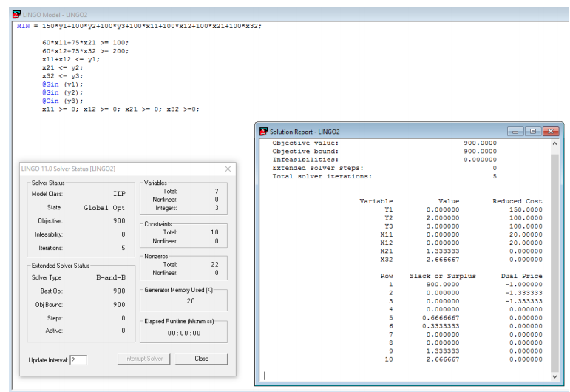570x392 pixels.
Task: Select the LINGO Model title bar
Action: [x=222, y=15]
